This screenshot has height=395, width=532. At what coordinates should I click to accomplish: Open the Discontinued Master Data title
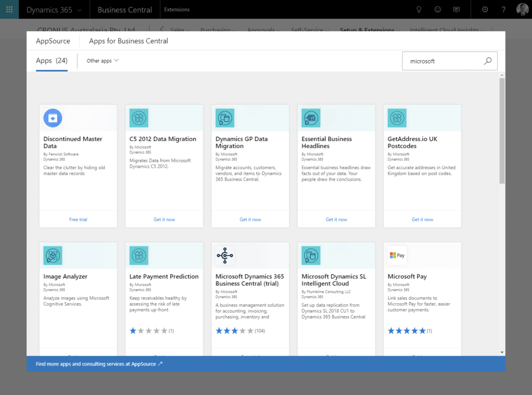(73, 142)
